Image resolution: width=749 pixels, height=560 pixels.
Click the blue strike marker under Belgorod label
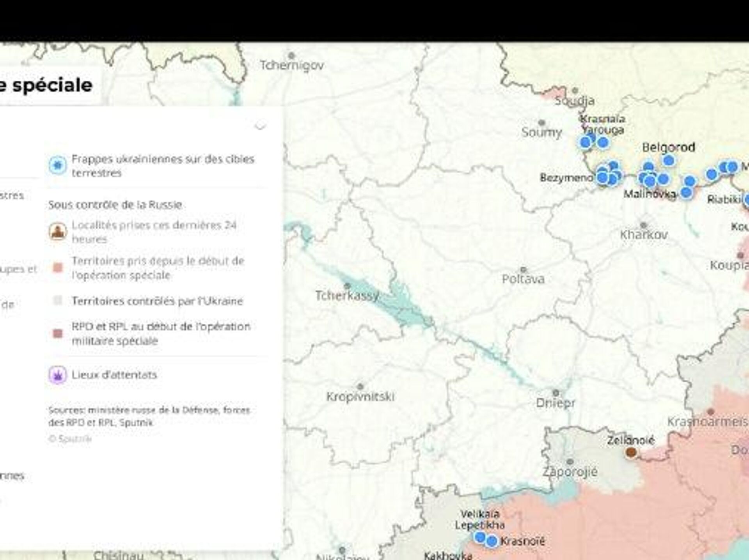pos(668,160)
